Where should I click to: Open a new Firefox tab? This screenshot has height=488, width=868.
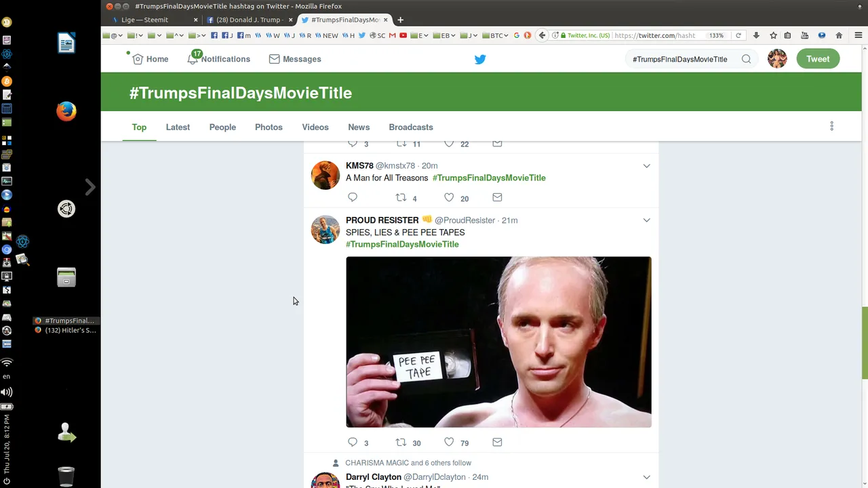point(400,20)
